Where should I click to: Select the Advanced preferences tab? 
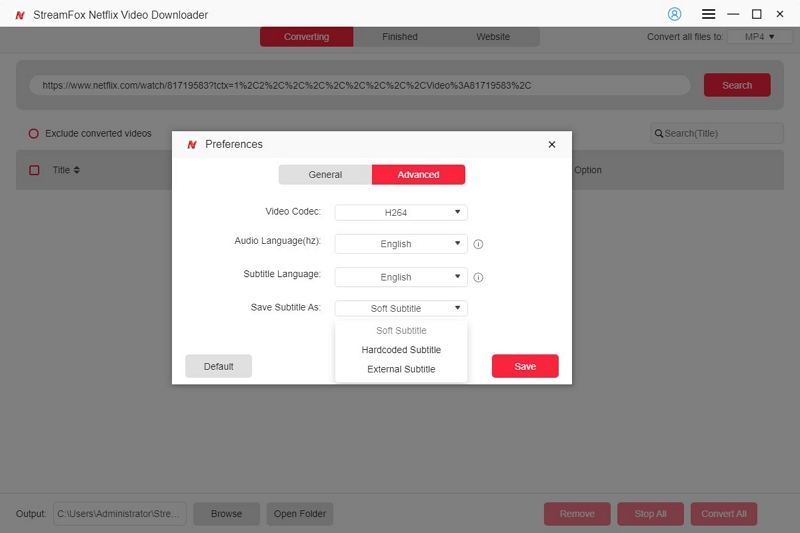point(418,174)
